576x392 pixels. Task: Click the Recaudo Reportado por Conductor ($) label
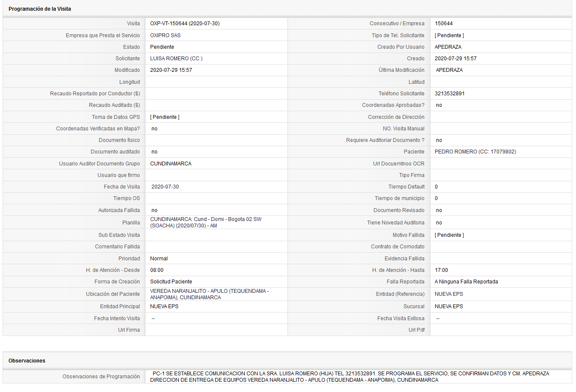(95, 94)
